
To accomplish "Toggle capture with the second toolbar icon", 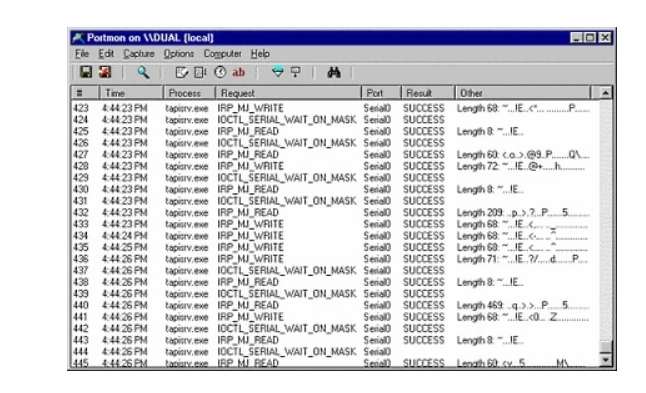I will tap(105, 72).
